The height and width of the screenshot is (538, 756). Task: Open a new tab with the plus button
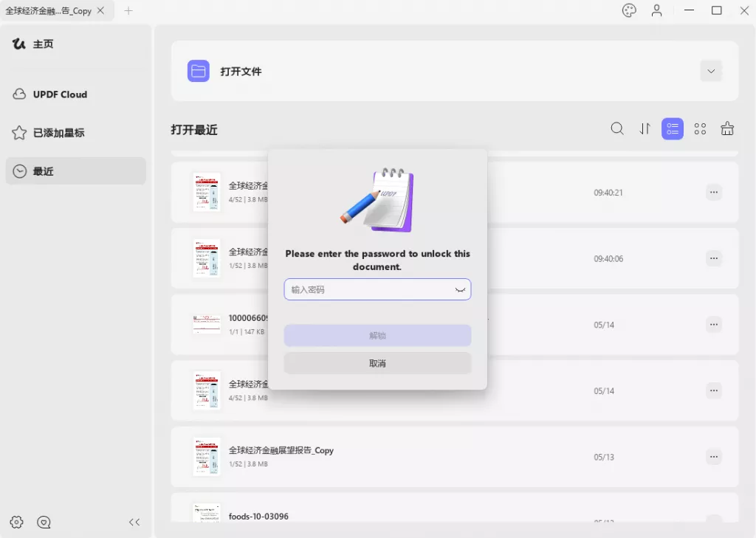(128, 10)
